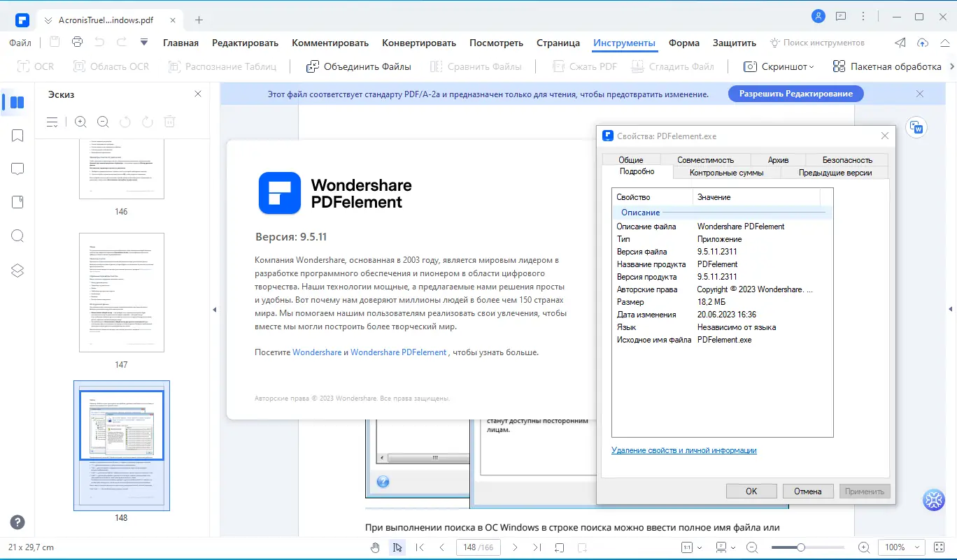957x560 pixels.
Task: Click the share paper-plane icon top right
Action: [x=900, y=43]
